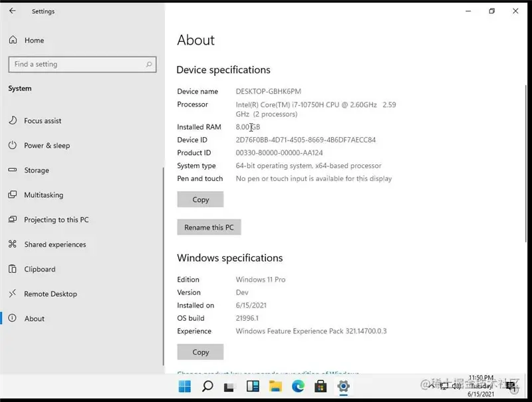Click the Settings gear on taskbar
Screen dimensions: 532x402
pyautogui.click(x=343, y=387)
